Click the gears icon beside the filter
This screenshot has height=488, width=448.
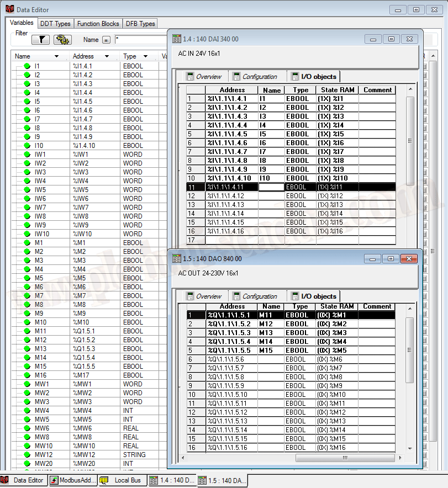click(63, 40)
